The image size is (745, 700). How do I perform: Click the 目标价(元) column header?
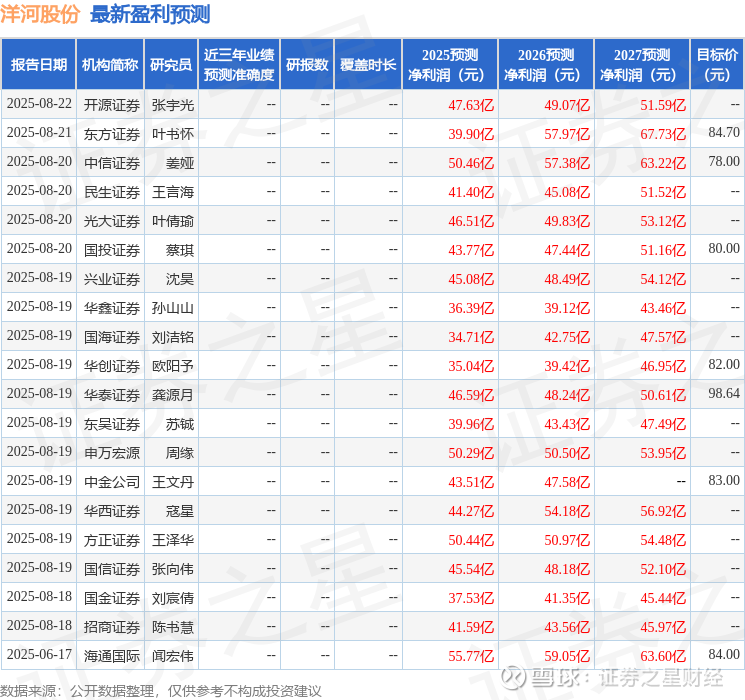717,64
